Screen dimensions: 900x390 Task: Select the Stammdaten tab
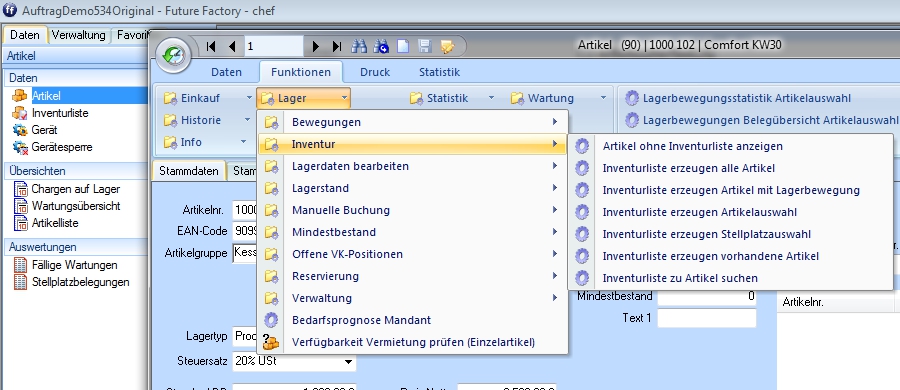(189, 171)
